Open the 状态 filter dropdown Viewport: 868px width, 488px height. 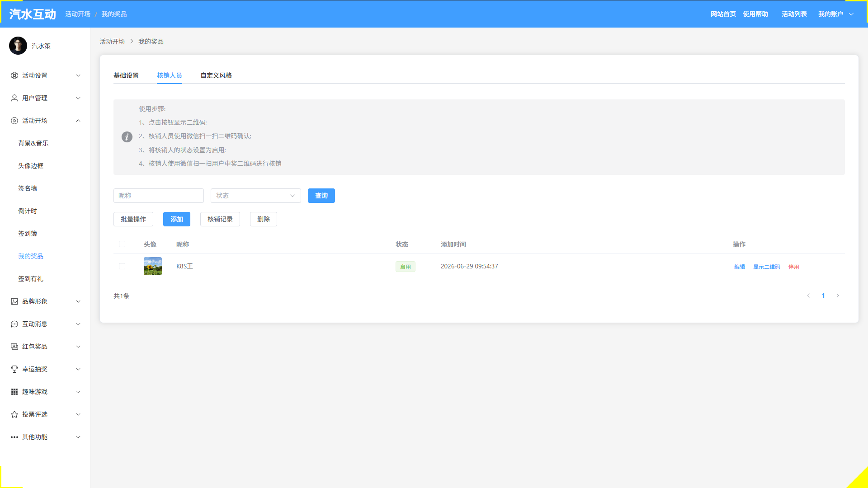256,196
